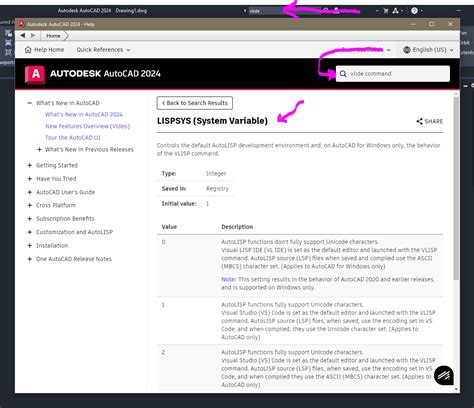The width and height of the screenshot is (474, 408).
Task: Click the LISPSYS (System Variable) heading
Action: pos(212,121)
